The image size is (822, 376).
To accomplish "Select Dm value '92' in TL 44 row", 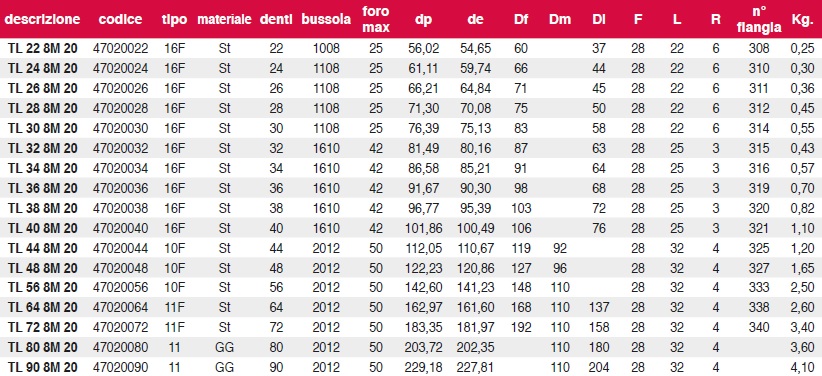I will tap(560, 248).
